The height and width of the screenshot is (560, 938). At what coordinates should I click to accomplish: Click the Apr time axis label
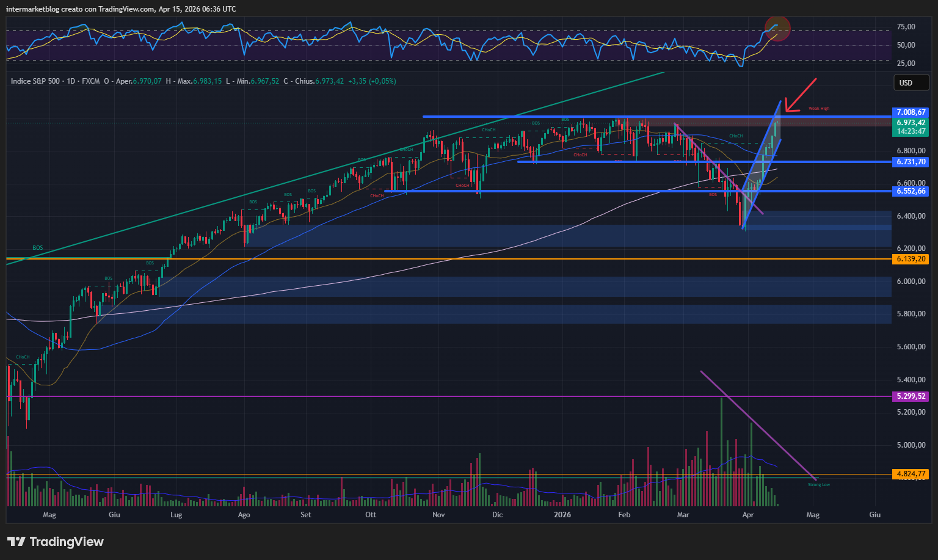pyautogui.click(x=748, y=515)
